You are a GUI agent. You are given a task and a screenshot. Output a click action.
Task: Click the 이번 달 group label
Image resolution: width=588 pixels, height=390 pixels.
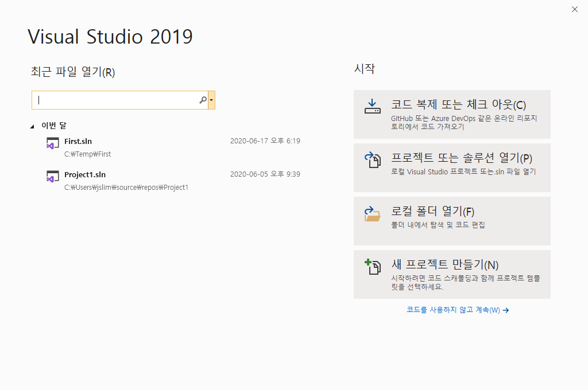pyautogui.click(x=54, y=126)
